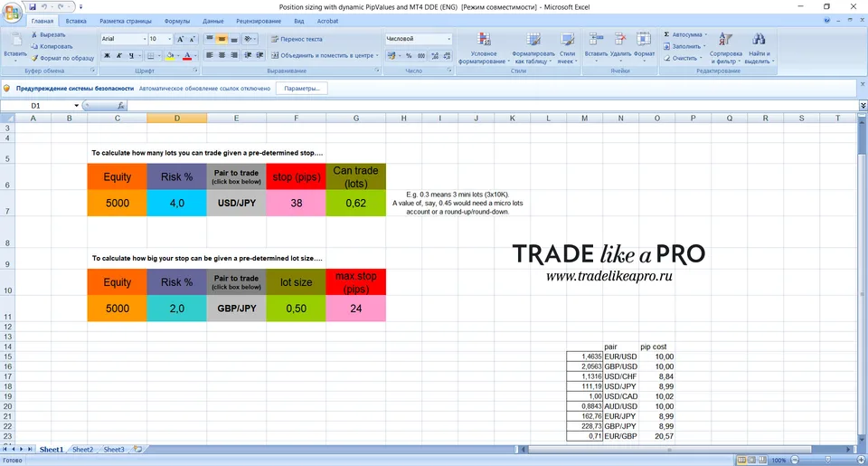868x466 pixels.
Task: Open Объединить и поместить в центре dropdown arrow
Action: (378, 55)
